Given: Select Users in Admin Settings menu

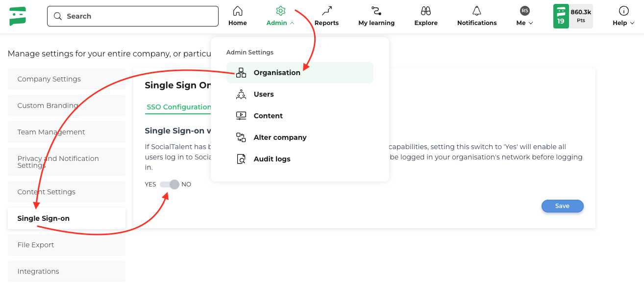Looking at the screenshot, I should (300, 94).
